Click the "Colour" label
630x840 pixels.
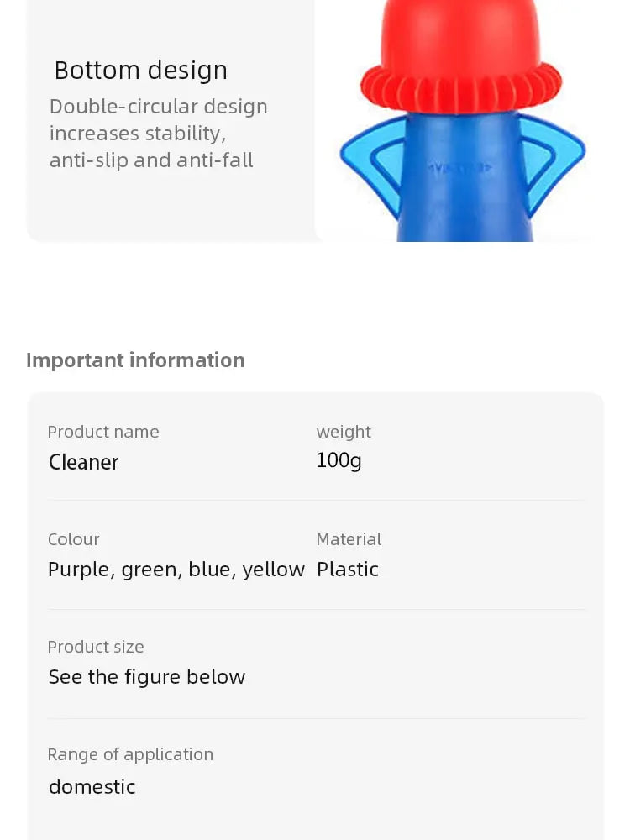point(73,539)
